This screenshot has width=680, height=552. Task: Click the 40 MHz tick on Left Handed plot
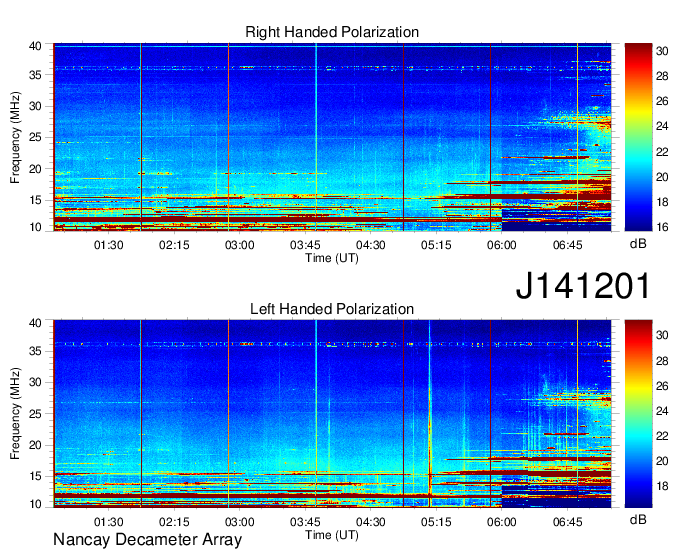tap(35, 323)
